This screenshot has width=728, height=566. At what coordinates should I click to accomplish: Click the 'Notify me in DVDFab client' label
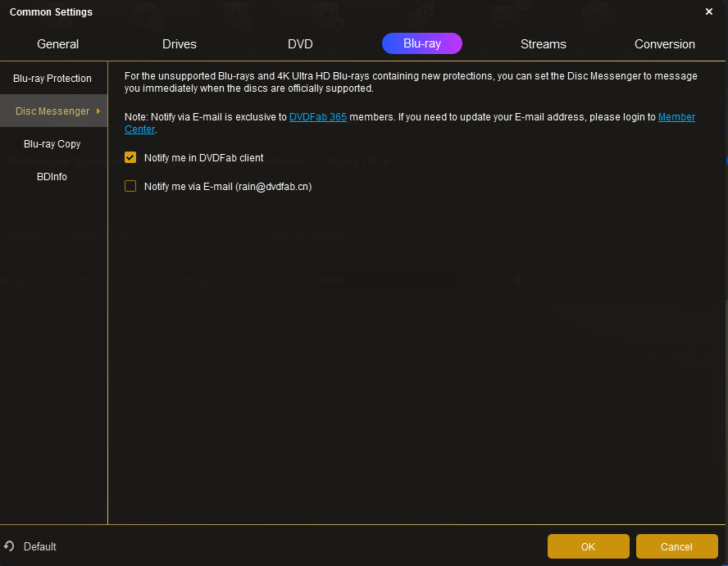(x=204, y=158)
